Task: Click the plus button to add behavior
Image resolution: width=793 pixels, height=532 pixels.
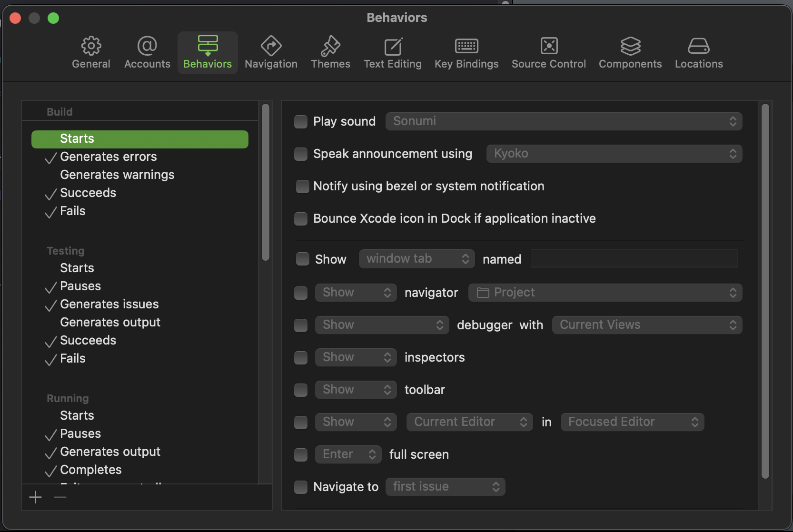Action: tap(36, 498)
